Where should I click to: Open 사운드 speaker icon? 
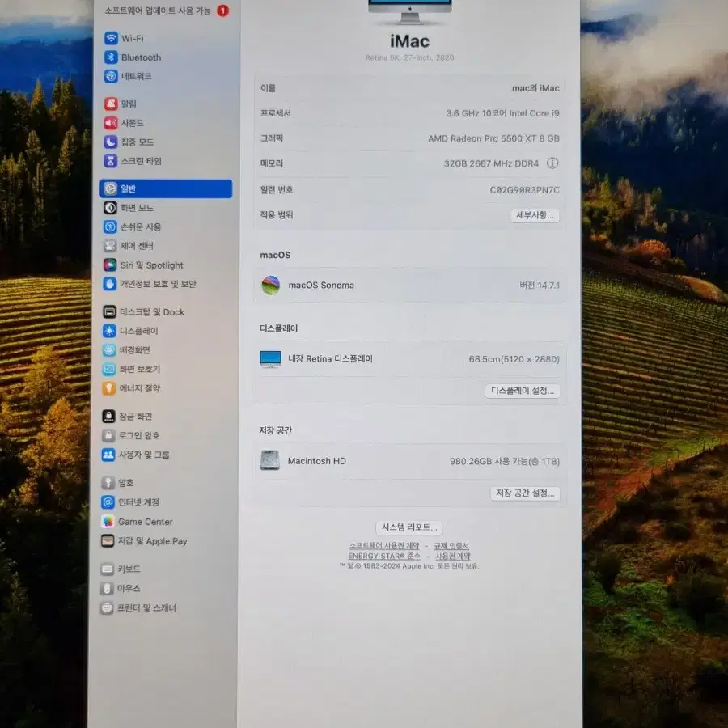[x=111, y=123]
